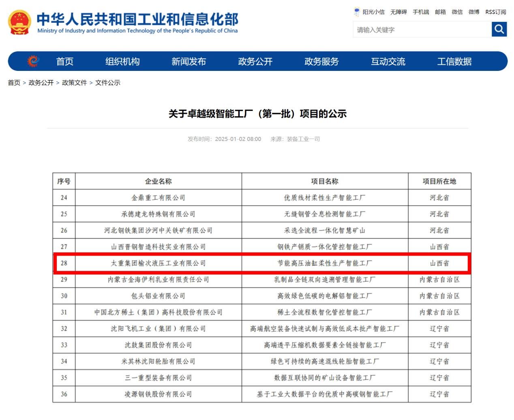This screenshot has height=420, width=514.
Task: Open the 工信数据 menu item
Action: tap(454, 62)
